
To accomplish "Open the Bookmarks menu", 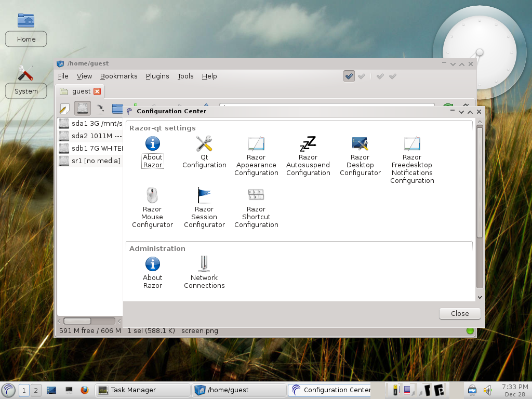I will [x=119, y=76].
